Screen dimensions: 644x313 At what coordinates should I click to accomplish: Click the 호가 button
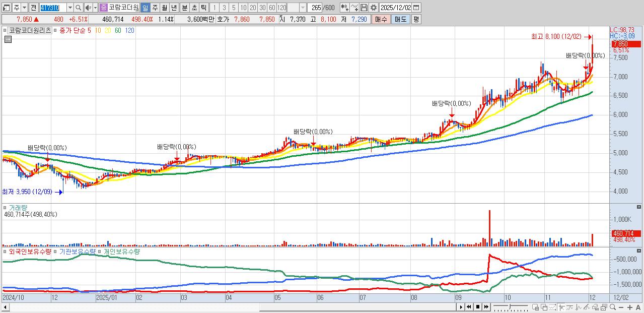(223, 19)
